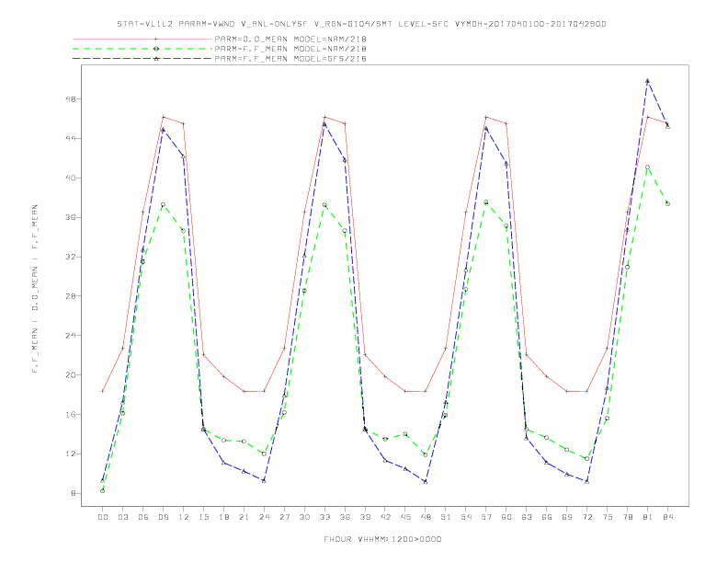The image size is (728, 563).
Task: Click x-axis forecast hour label 21
Action: (244, 517)
